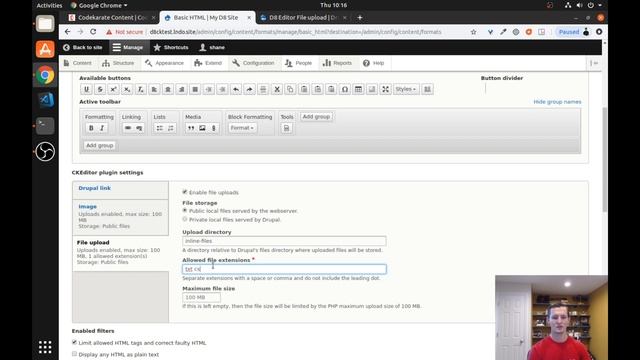Image resolution: width=640 pixels, height=360 pixels.
Task: Open the Shortcuts menu
Action: pyautogui.click(x=171, y=47)
